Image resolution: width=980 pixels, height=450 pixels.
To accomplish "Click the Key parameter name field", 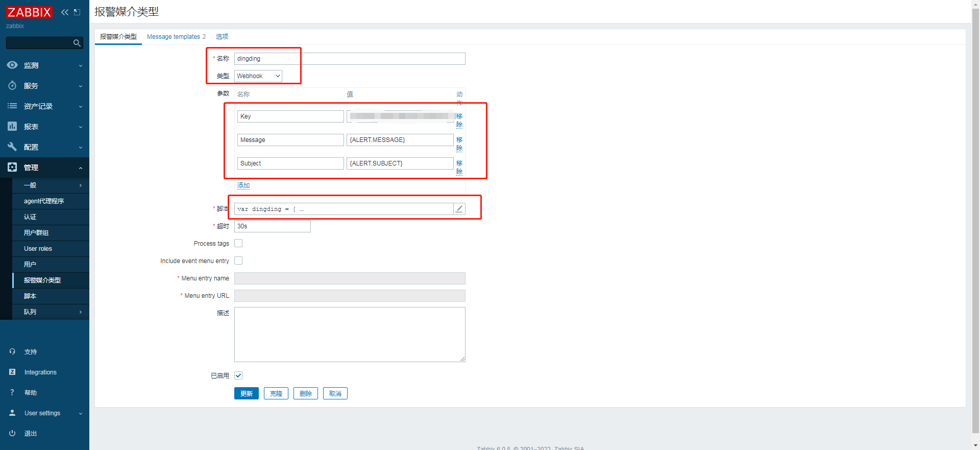I will click(290, 116).
